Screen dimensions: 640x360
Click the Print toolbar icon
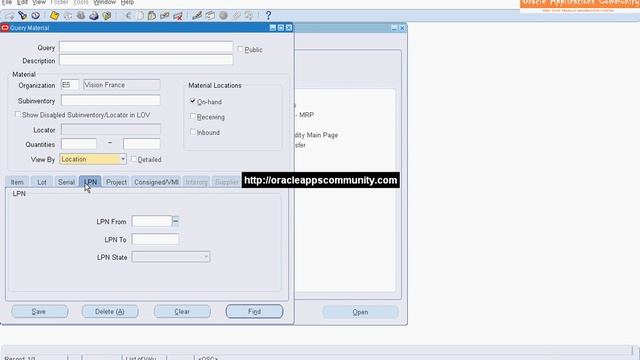coord(93,16)
